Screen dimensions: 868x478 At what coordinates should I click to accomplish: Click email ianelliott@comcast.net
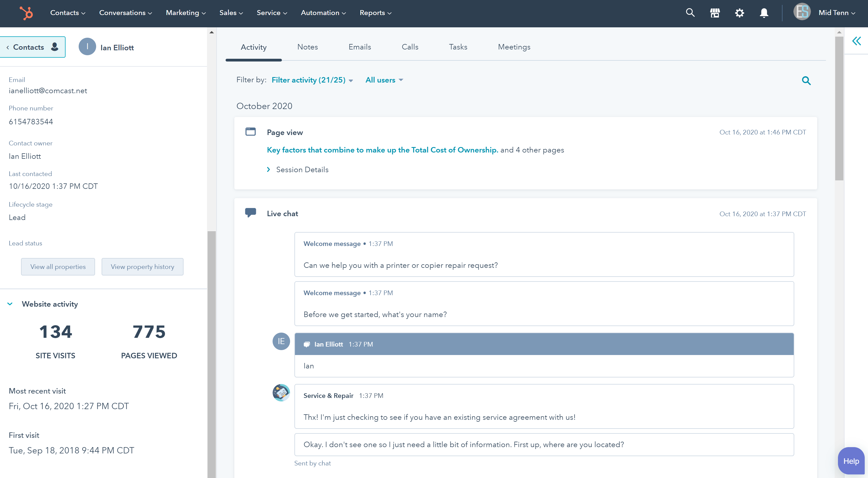[x=48, y=91]
